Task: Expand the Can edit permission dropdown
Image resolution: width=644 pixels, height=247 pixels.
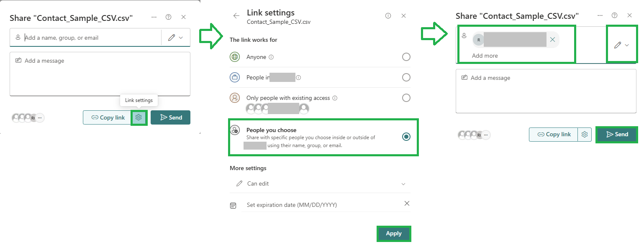Action: tap(320, 184)
